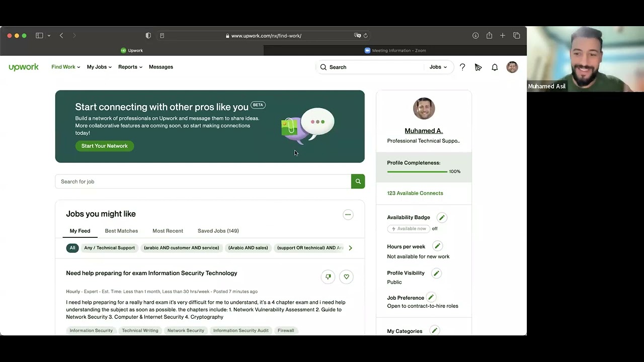
Task: Toggle the Available now badge
Action: click(x=409, y=229)
